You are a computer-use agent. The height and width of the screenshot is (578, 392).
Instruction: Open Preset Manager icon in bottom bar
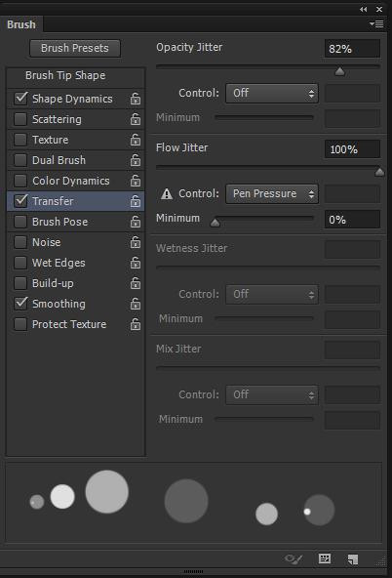click(325, 558)
